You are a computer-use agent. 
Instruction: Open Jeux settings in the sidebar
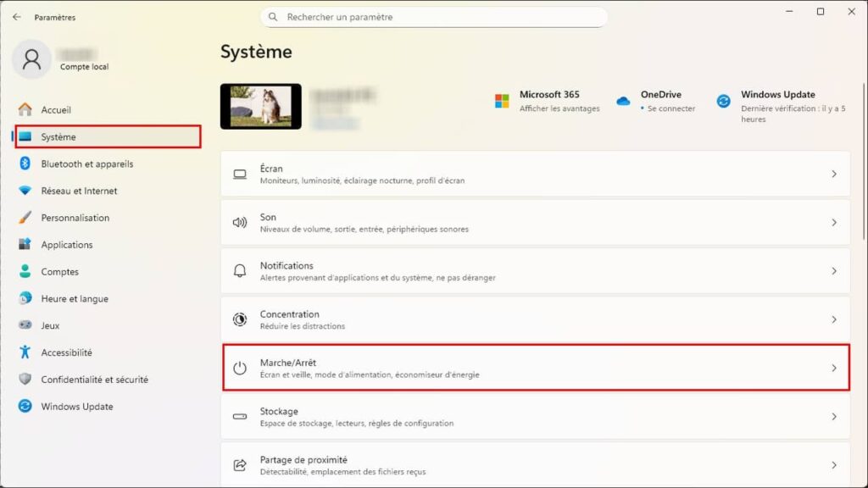pos(49,325)
